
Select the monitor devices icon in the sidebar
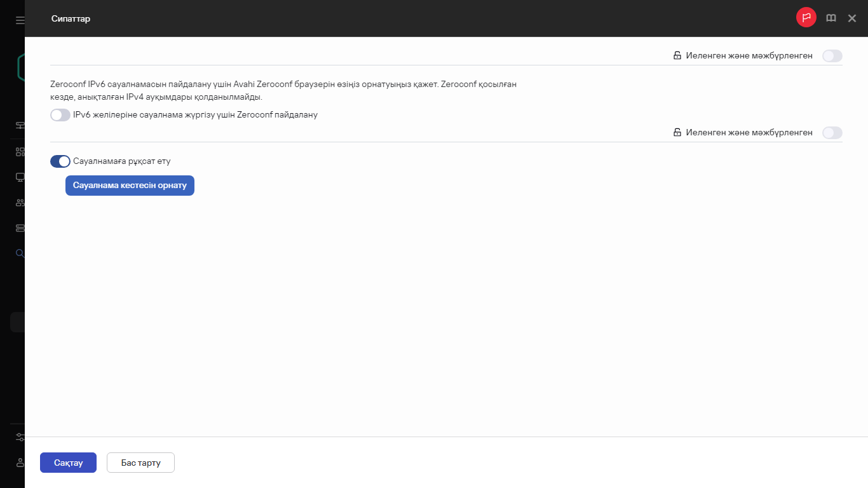(20, 177)
